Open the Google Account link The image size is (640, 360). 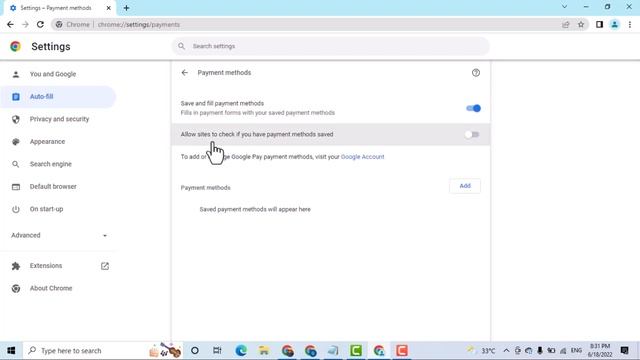pos(362,157)
